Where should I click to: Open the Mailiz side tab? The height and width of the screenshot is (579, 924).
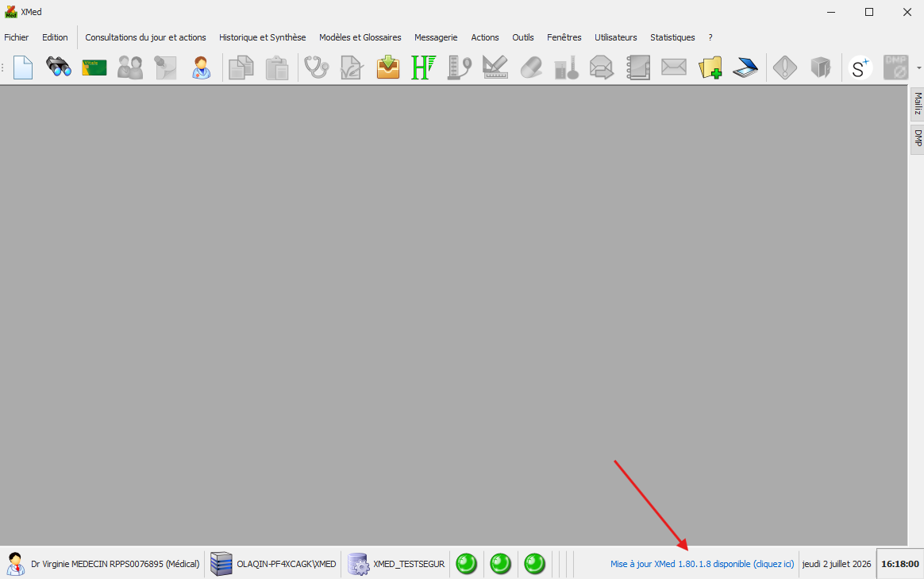tap(918, 104)
